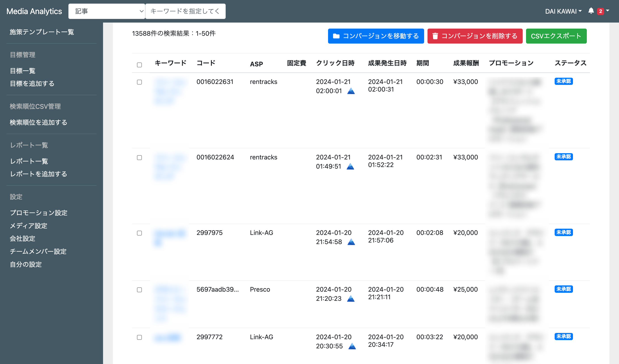Screen dimensions: 619x364
Task: Open the Media Analytics home link
Action: click(34, 11)
